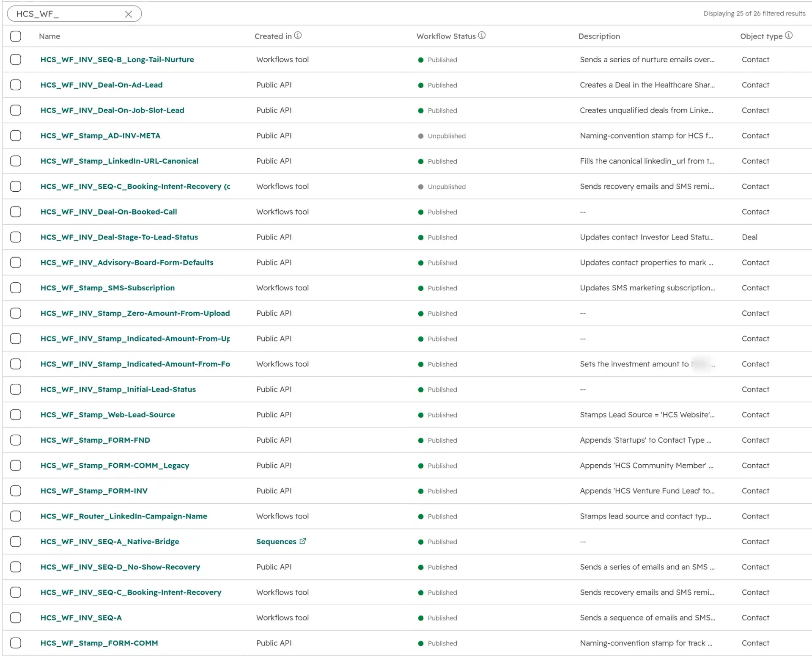Select checkbox for HCS_WF_INV_Deal-On-Ad-Lead row
This screenshot has height=656, width=812.
coord(16,85)
